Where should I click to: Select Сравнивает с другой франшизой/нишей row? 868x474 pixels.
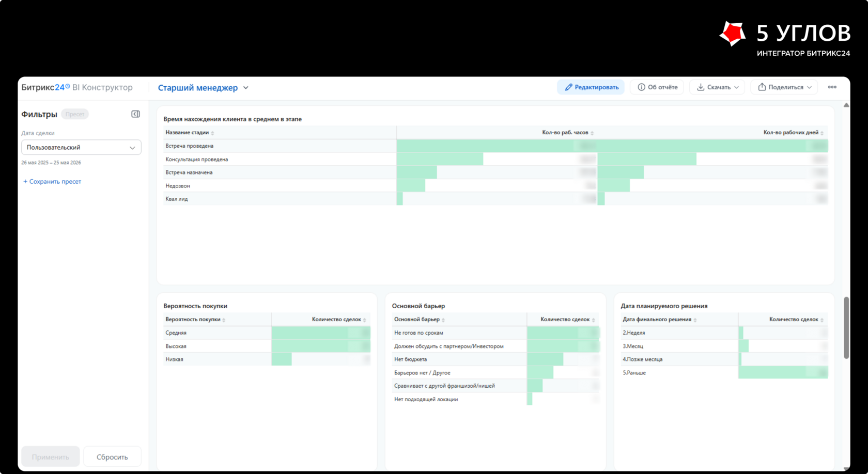(x=495, y=386)
